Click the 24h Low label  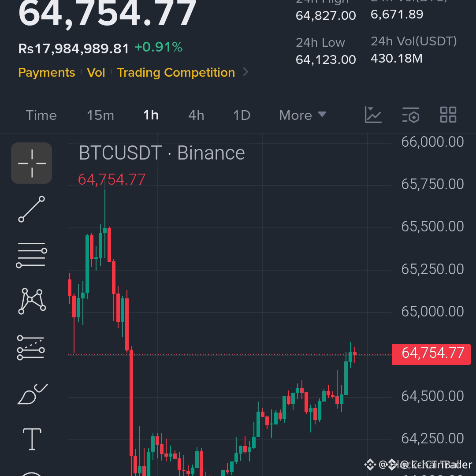[x=320, y=42]
